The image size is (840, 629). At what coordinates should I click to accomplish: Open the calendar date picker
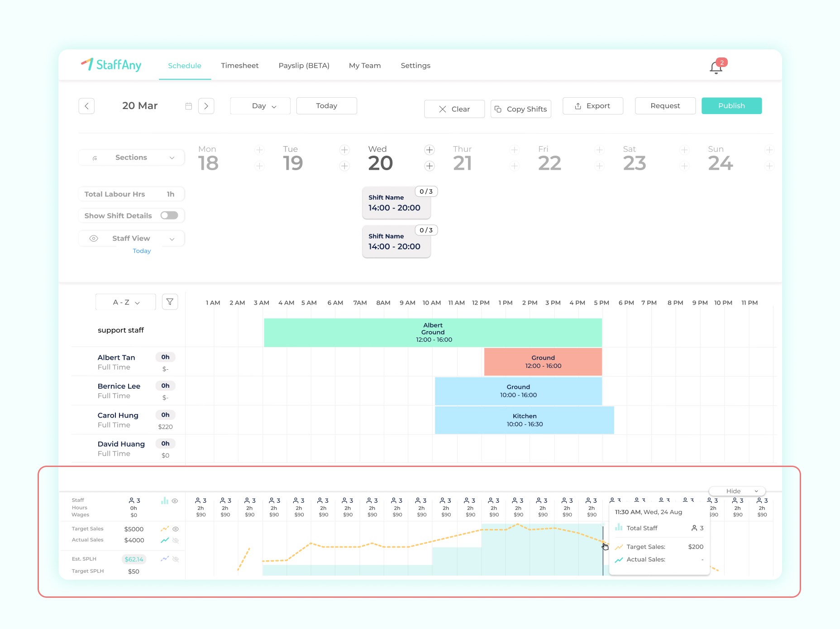pos(189,105)
